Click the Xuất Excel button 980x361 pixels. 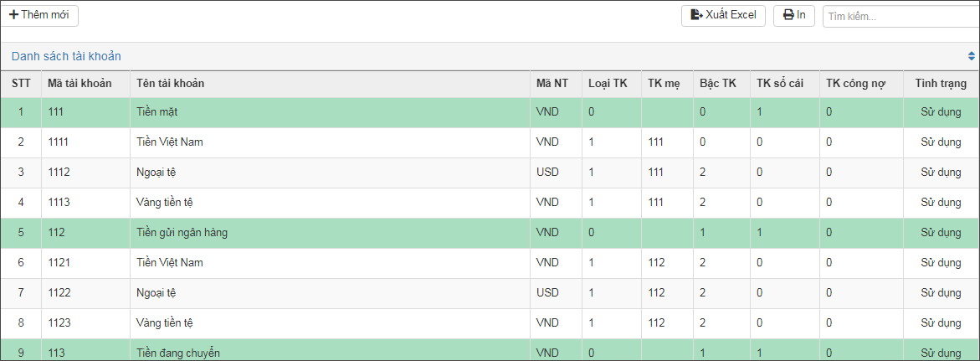[724, 15]
